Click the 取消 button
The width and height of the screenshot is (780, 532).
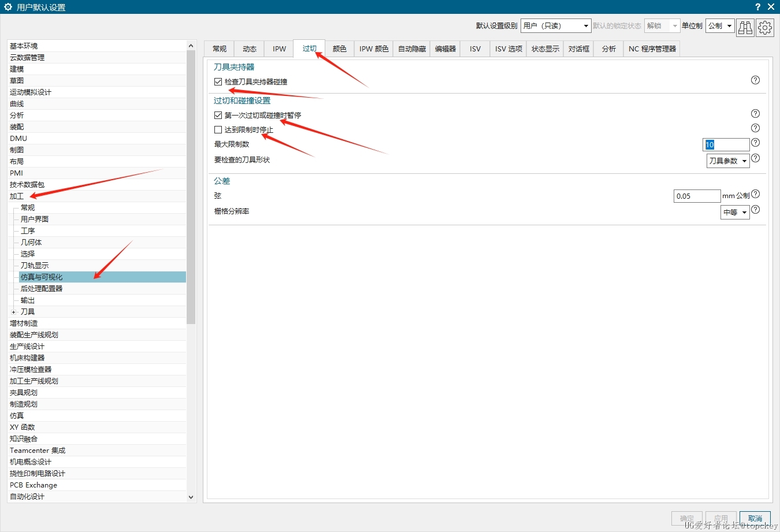(755, 518)
